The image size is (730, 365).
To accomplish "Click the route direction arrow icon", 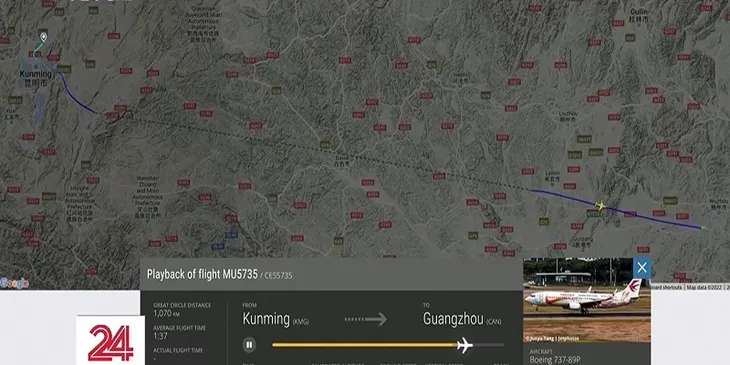I will (x=365, y=319).
